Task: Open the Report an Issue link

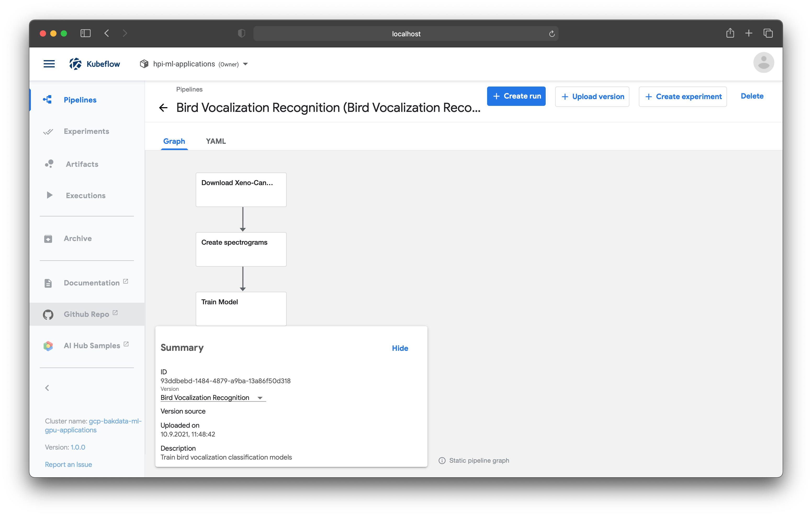Action: point(69,465)
